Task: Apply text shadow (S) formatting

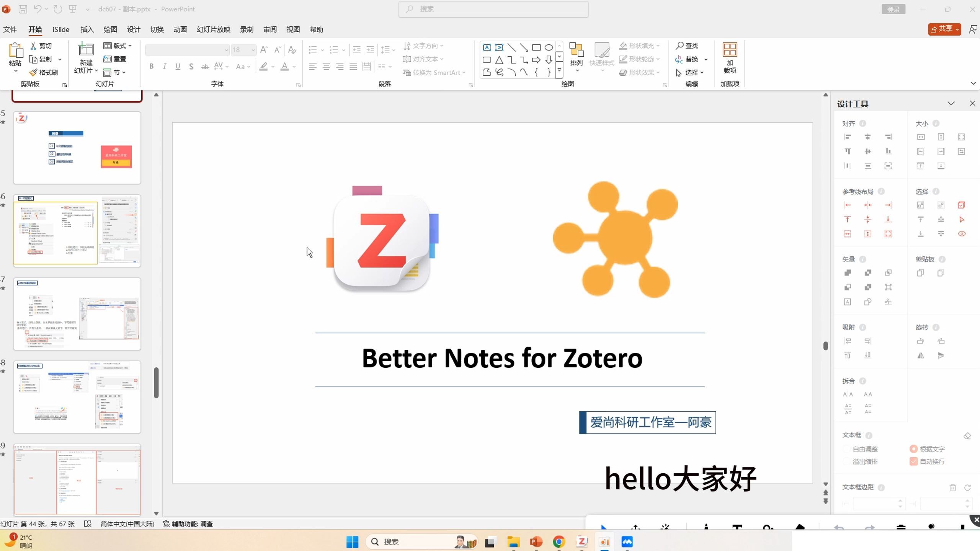Action: 191,67
